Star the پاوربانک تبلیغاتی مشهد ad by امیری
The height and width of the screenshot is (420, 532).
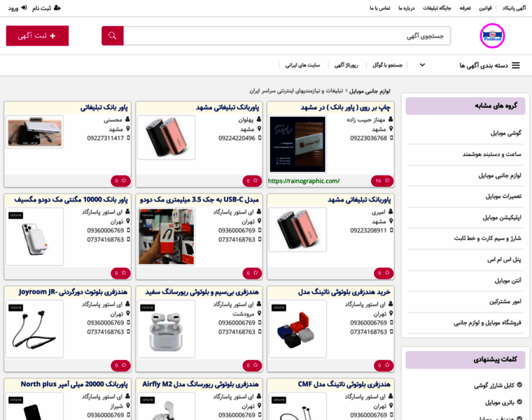[x=384, y=273]
